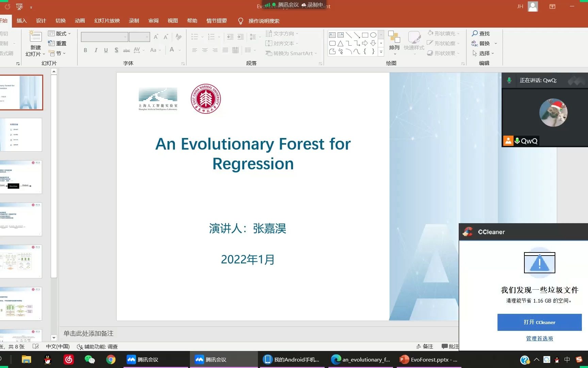This screenshot has width=588, height=368.
Task: Open 形状填充 shape fill color
Action: (x=444, y=33)
